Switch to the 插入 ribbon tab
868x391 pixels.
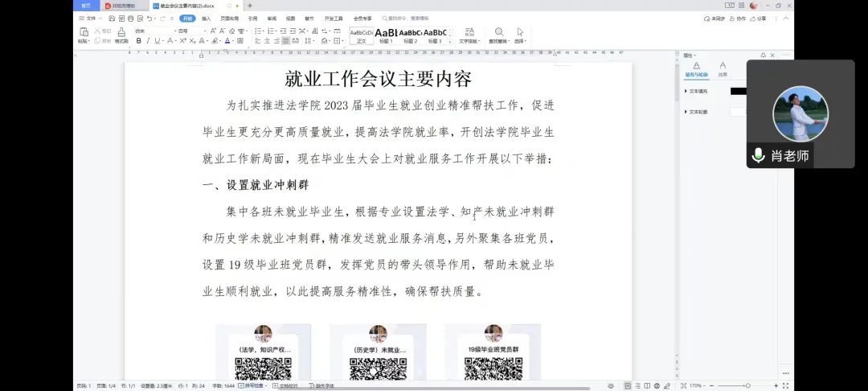tap(207, 18)
